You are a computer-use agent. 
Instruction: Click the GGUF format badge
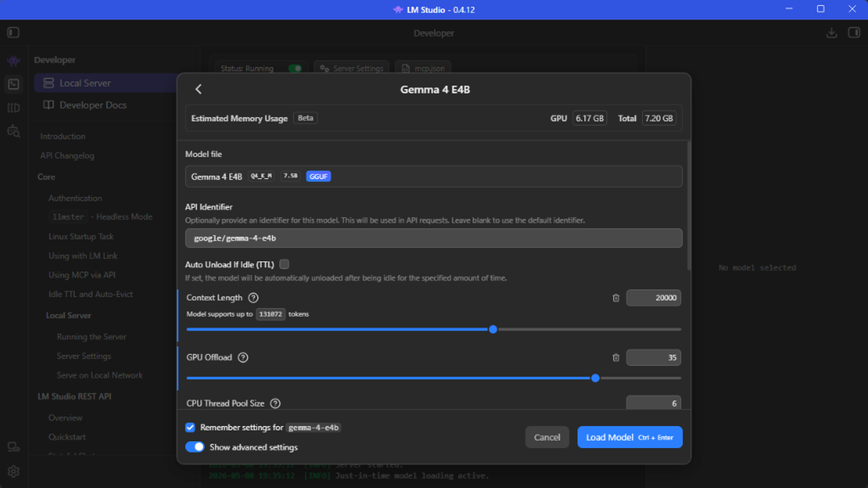click(x=318, y=176)
